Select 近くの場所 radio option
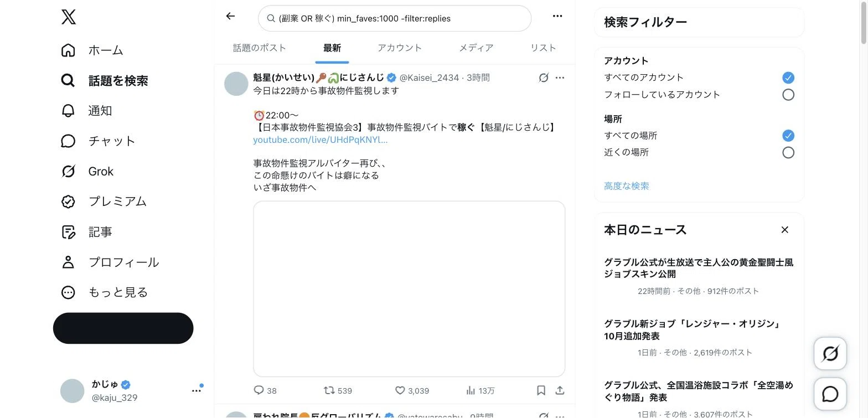This screenshot has width=868, height=418. [788, 153]
